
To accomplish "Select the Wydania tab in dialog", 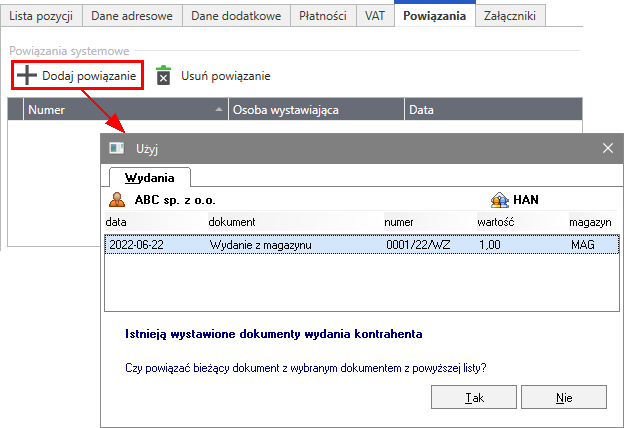I will pyautogui.click(x=148, y=177).
